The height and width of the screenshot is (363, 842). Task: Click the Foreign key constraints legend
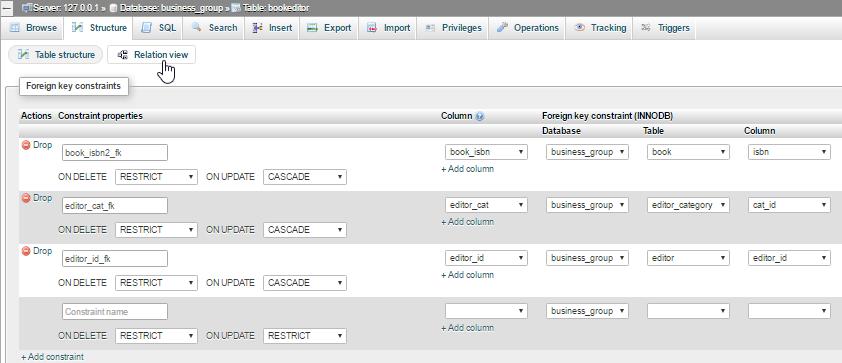click(74, 86)
